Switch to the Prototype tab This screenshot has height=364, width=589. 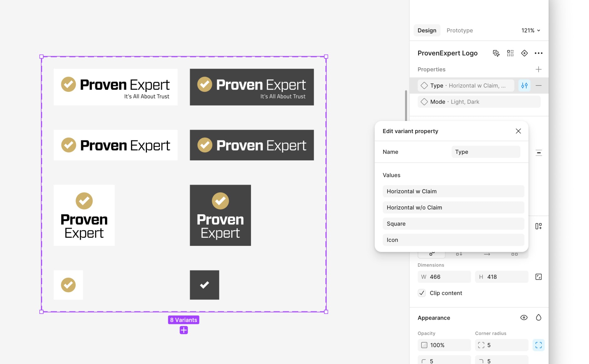click(x=460, y=30)
